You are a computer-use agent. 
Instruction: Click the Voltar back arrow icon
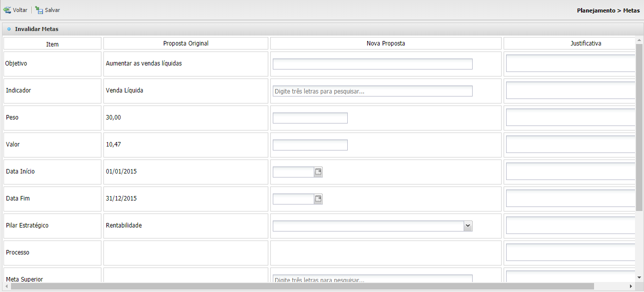pyautogui.click(x=7, y=10)
